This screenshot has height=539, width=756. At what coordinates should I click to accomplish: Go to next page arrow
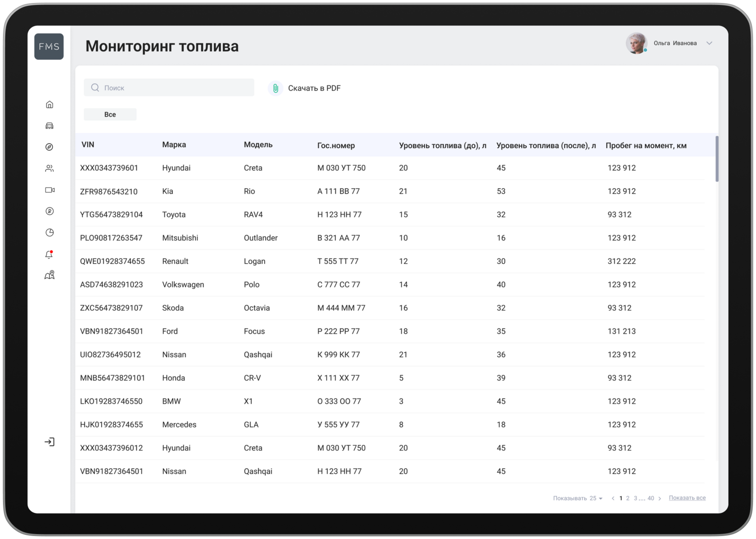tap(660, 498)
